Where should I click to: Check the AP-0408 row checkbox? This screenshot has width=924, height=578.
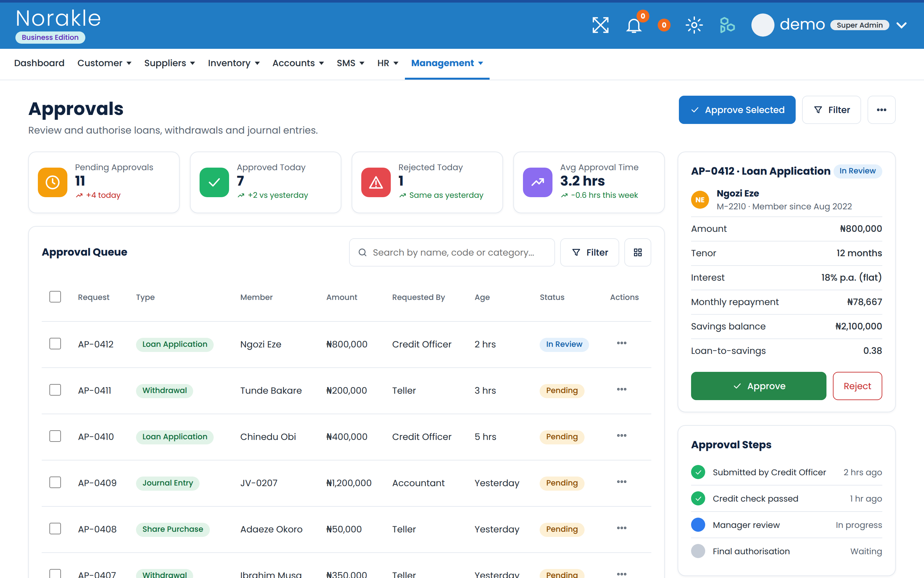[x=56, y=529]
